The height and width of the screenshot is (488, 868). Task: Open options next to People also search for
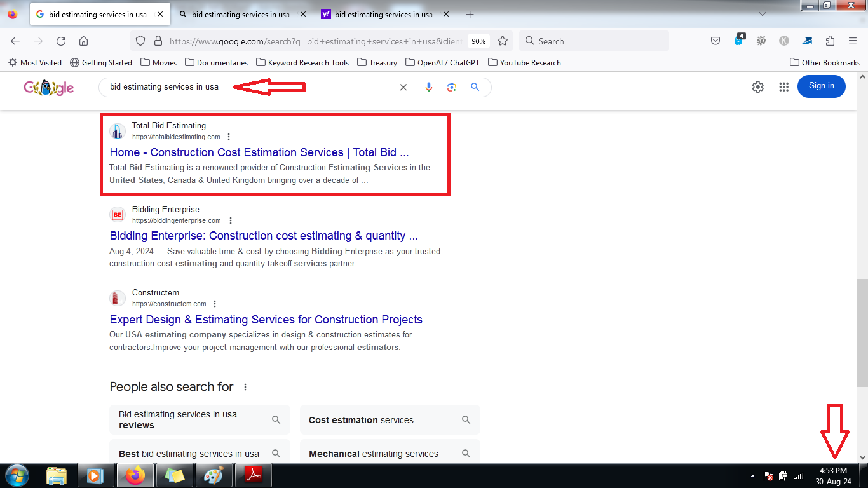[x=245, y=387]
